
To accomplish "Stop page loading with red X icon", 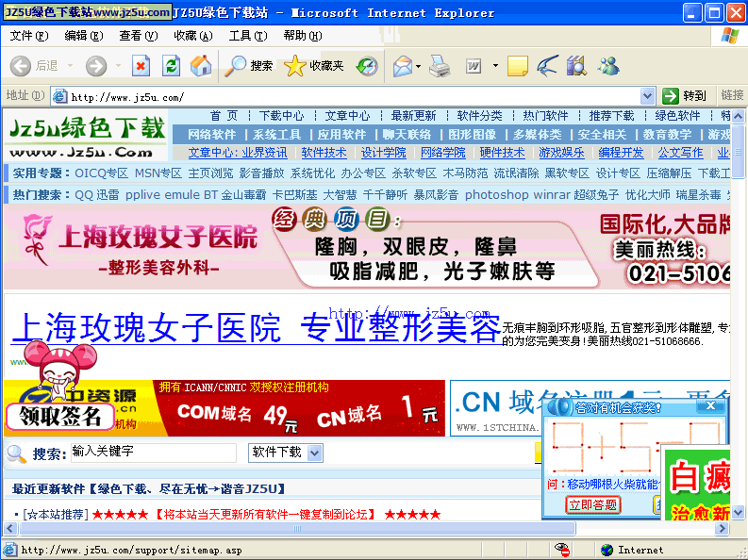I will (x=141, y=66).
